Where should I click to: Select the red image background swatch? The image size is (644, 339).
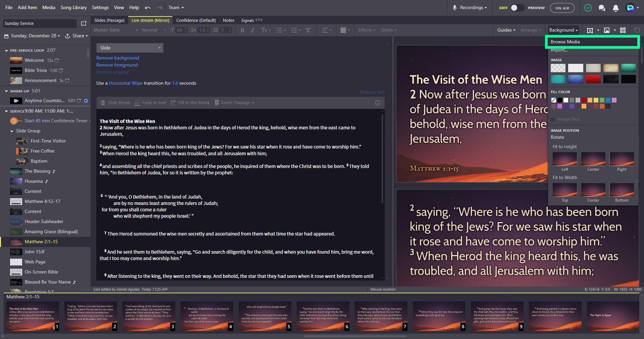pos(593,79)
